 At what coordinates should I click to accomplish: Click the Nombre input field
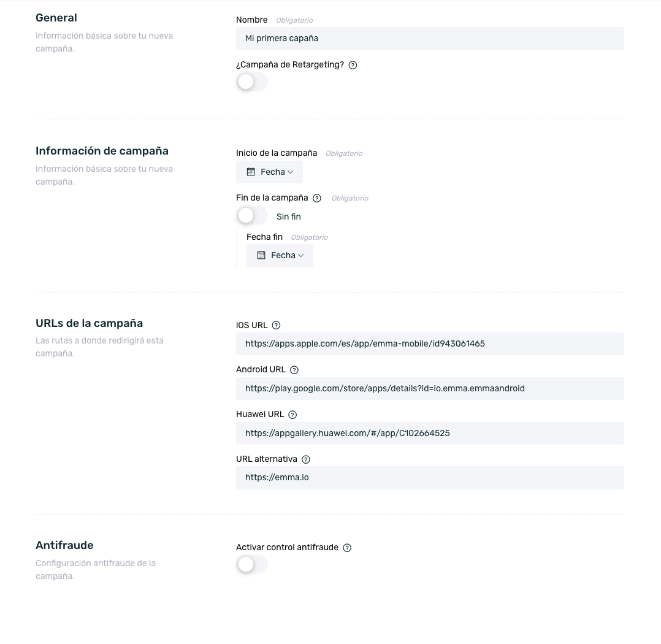click(430, 39)
